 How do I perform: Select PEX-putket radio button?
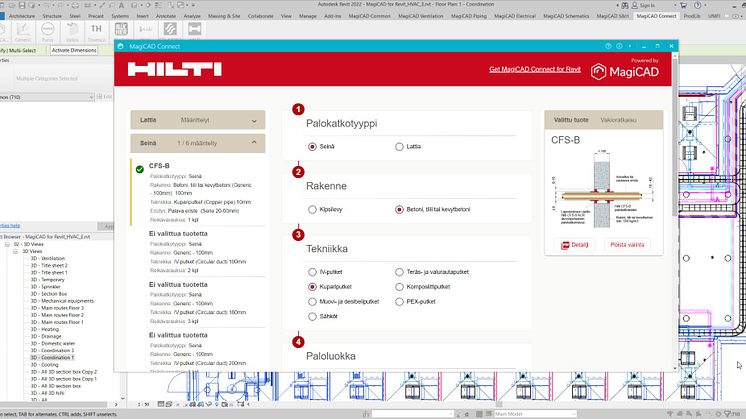399,302
